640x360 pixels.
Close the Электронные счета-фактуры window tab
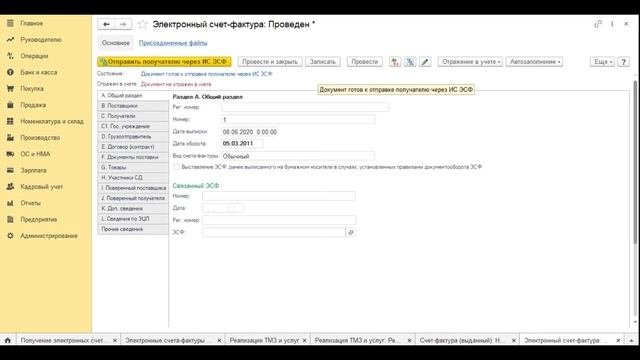point(219,340)
